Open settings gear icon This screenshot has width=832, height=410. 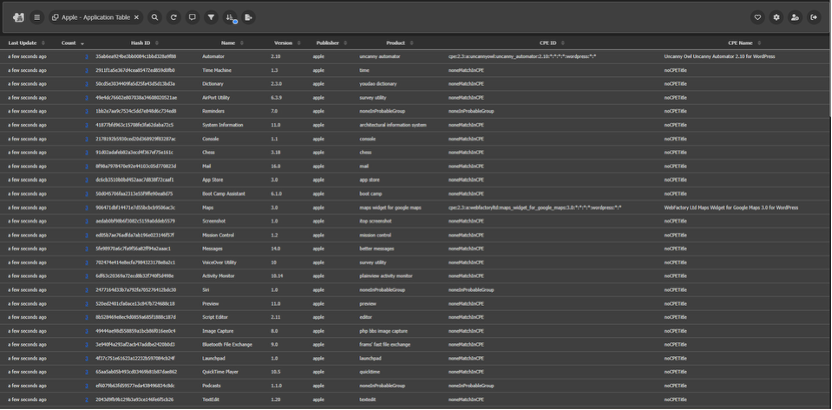pyautogui.click(x=776, y=17)
